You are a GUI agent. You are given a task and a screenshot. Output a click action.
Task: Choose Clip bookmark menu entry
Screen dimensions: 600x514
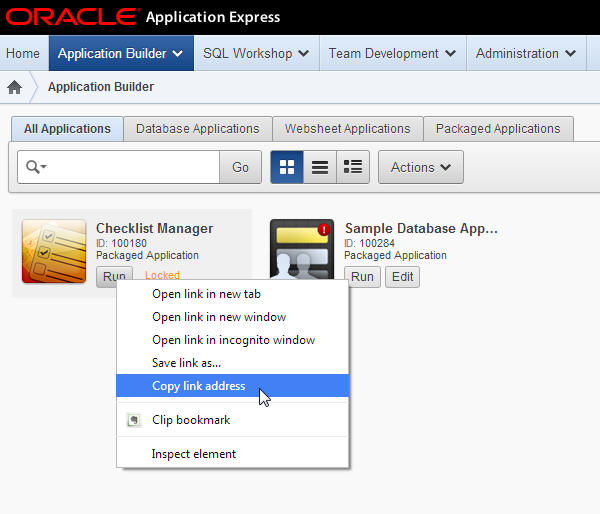coord(233,420)
